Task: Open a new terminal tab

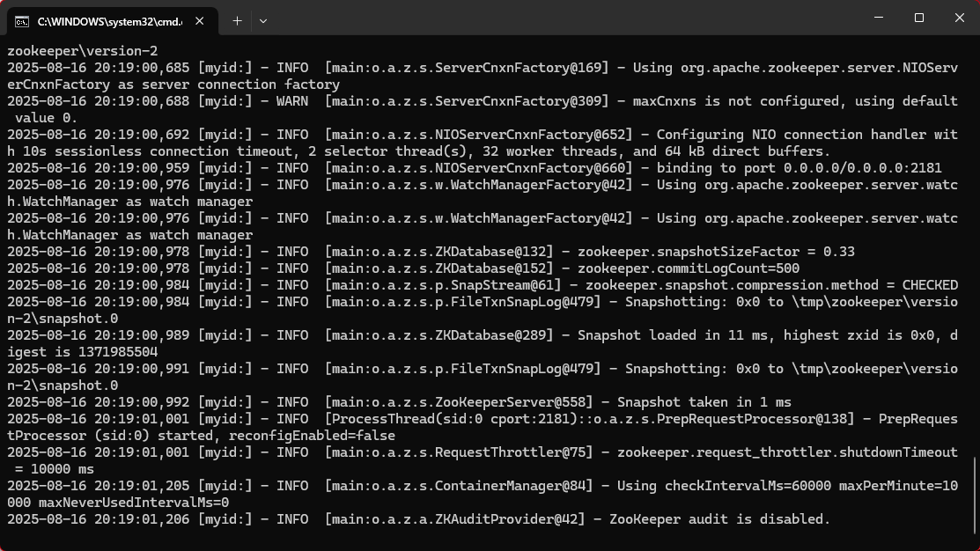Action: click(237, 21)
